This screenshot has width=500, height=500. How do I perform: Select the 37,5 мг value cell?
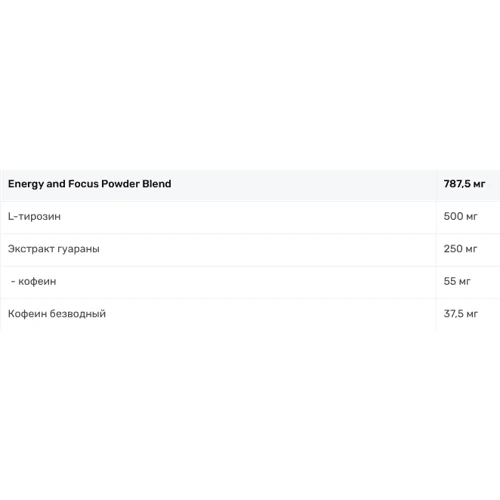pyautogui.click(x=461, y=314)
